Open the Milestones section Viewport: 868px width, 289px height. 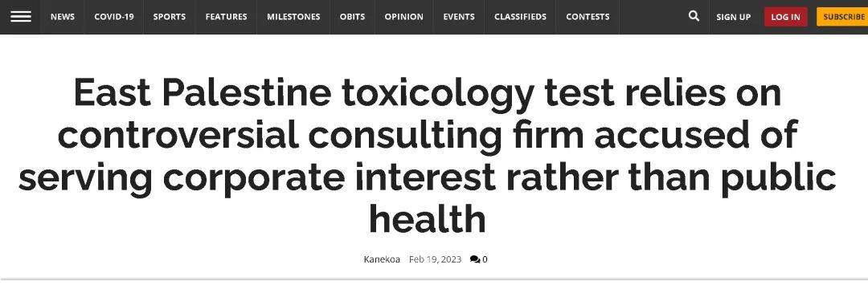coord(293,17)
